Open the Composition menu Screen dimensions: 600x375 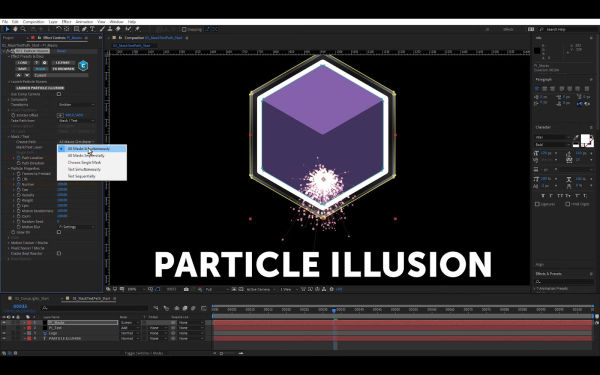click(34, 22)
